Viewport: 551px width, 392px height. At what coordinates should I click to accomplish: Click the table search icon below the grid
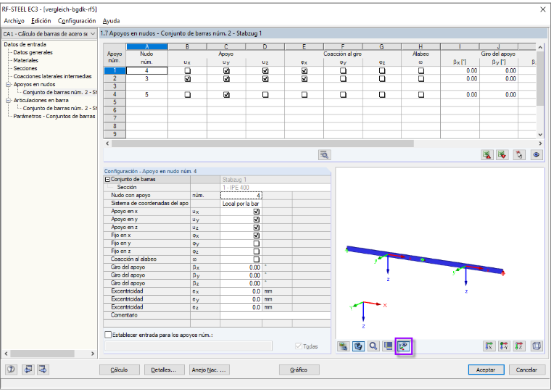[x=324, y=155]
